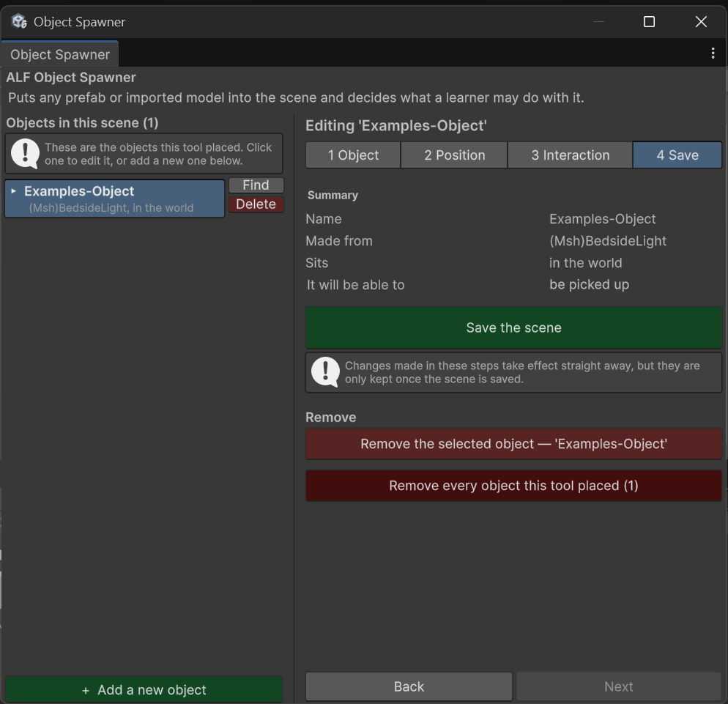Image resolution: width=728 pixels, height=704 pixels.
Task: Add a new object
Action: pos(144,689)
